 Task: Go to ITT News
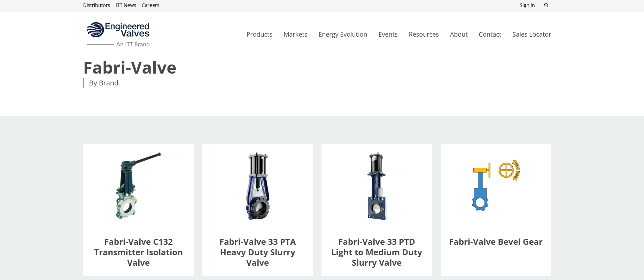pyautogui.click(x=126, y=5)
